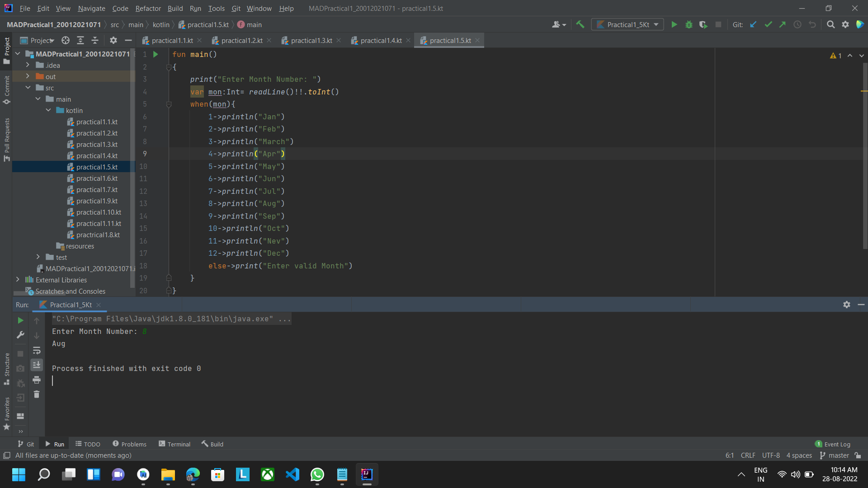Rerun the program in the Run panel
Viewport: 868px width, 488px height.
click(20, 320)
